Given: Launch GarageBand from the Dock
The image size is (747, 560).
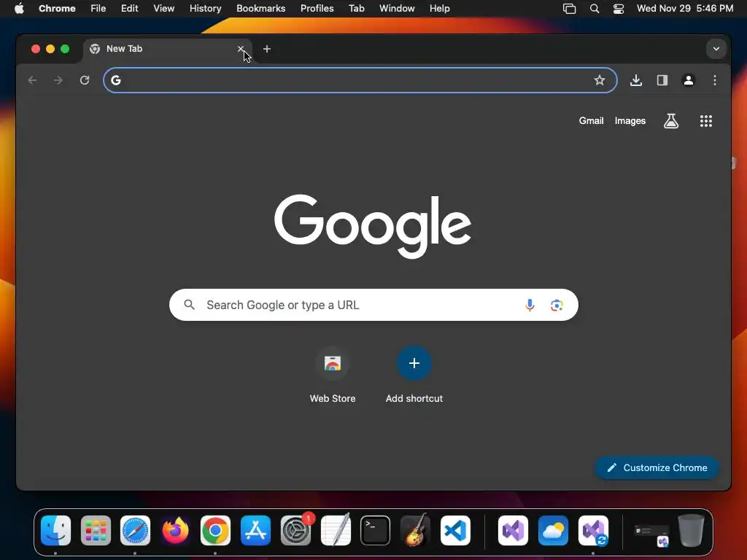Looking at the screenshot, I should [x=415, y=531].
